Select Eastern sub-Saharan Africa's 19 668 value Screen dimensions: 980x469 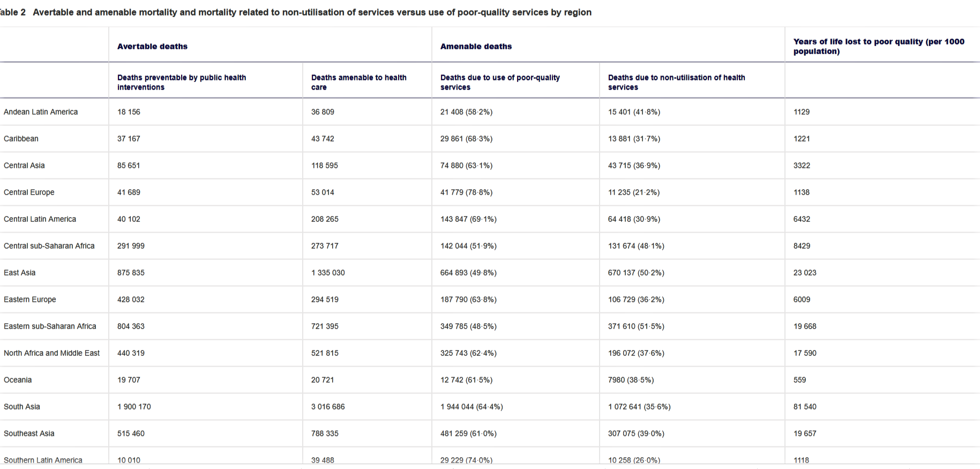point(805,326)
